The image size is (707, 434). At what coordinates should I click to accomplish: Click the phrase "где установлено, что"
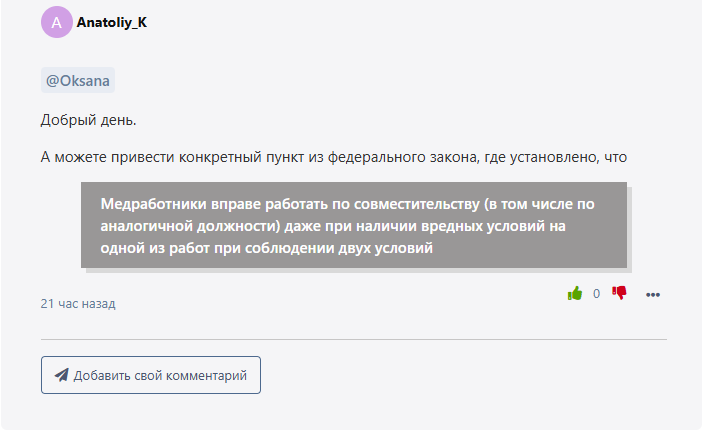pyautogui.click(x=556, y=157)
